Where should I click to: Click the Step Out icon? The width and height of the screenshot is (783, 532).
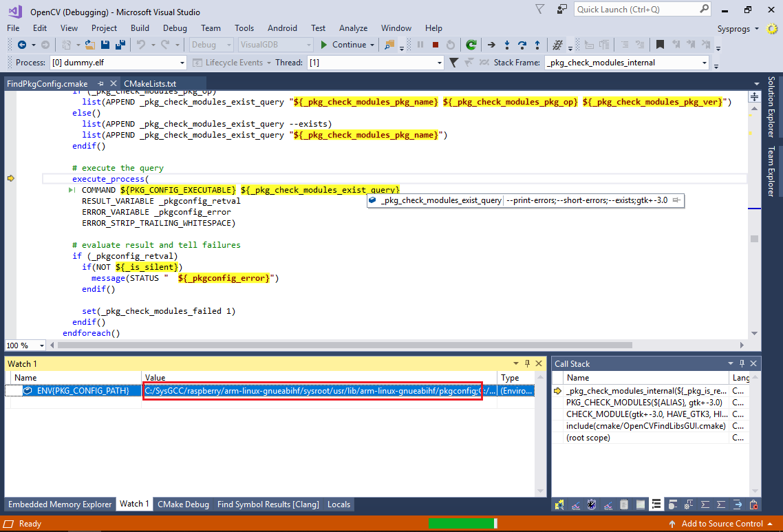click(537, 45)
